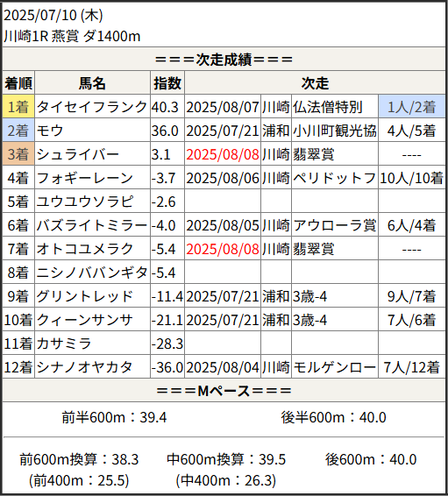Click the 着順 column header

click(18, 83)
